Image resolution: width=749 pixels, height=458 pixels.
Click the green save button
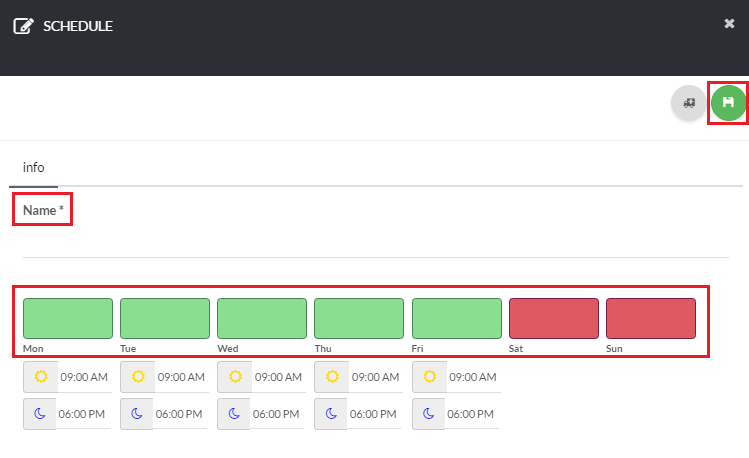(x=728, y=103)
